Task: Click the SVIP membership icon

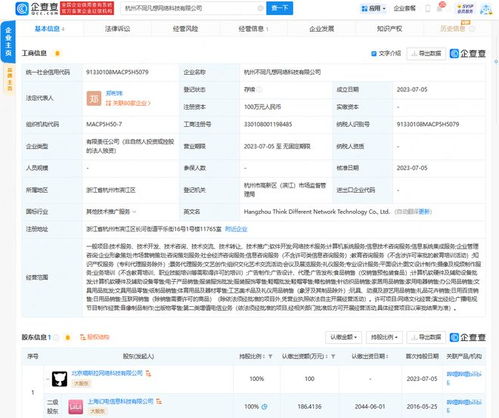Action: [x=465, y=9]
